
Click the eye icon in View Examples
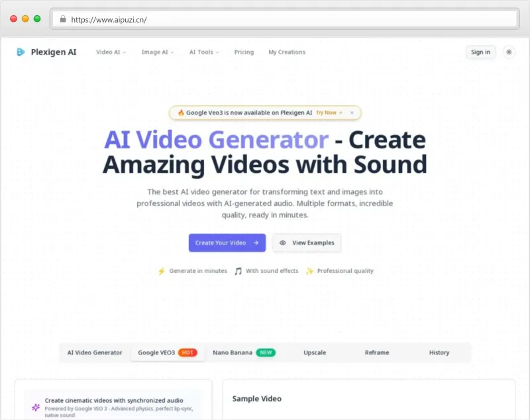click(x=283, y=243)
